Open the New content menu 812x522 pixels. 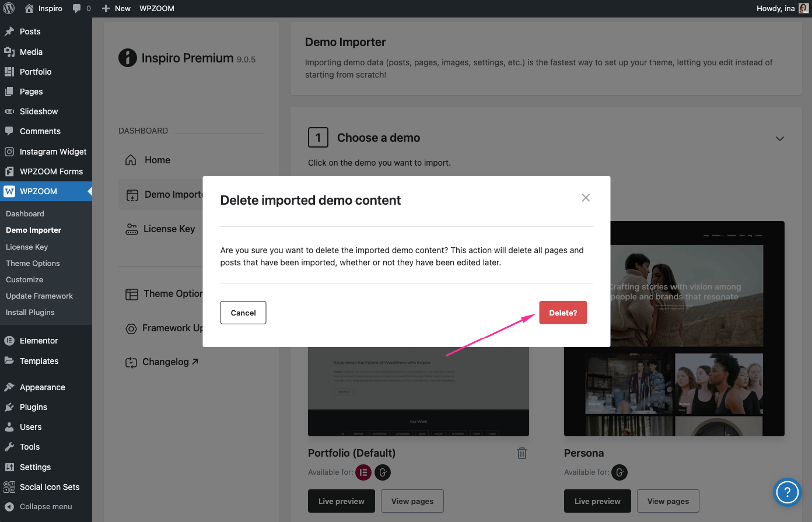coord(116,8)
